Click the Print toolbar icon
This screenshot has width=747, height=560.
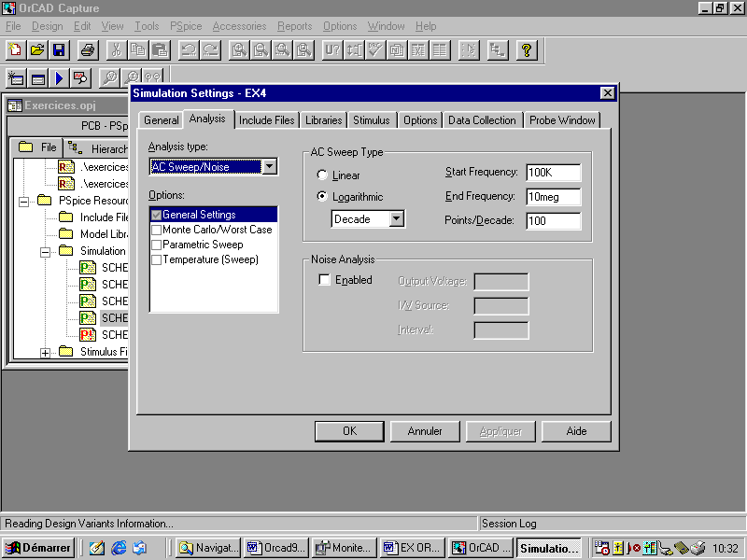[88, 50]
